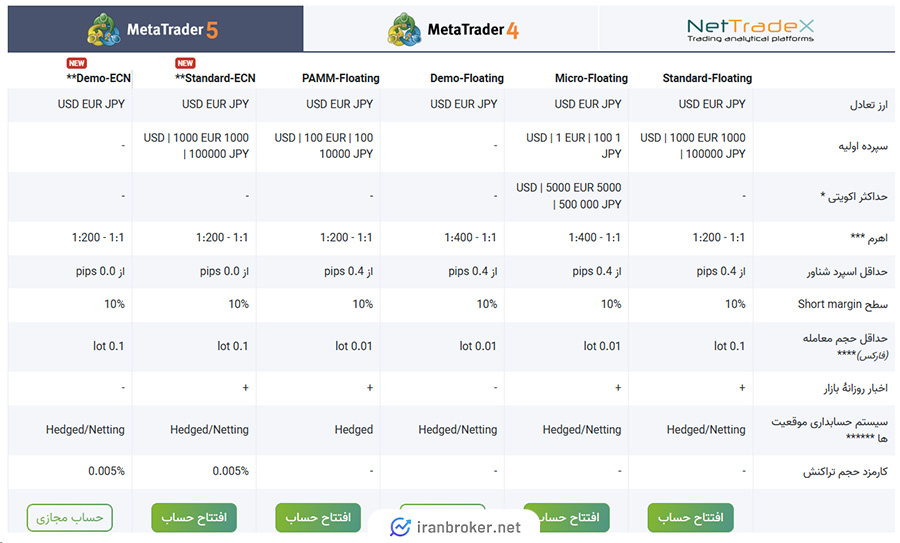Select the Demo-Floating column header
900x543 pixels.
[467, 78]
